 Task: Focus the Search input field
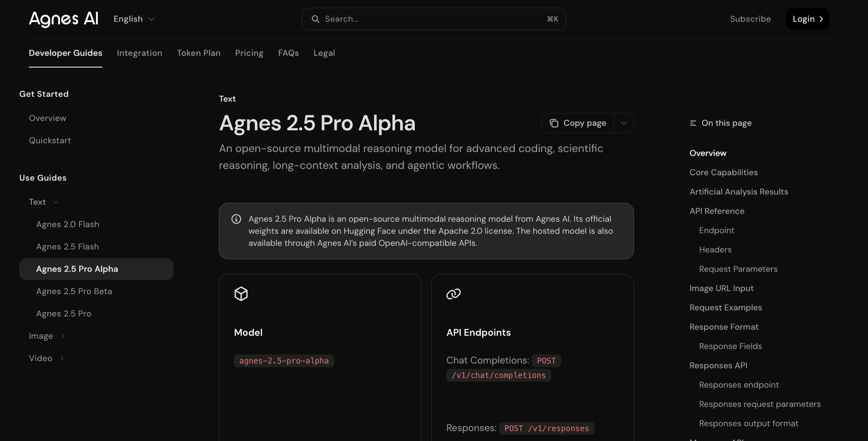pos(434,19)
